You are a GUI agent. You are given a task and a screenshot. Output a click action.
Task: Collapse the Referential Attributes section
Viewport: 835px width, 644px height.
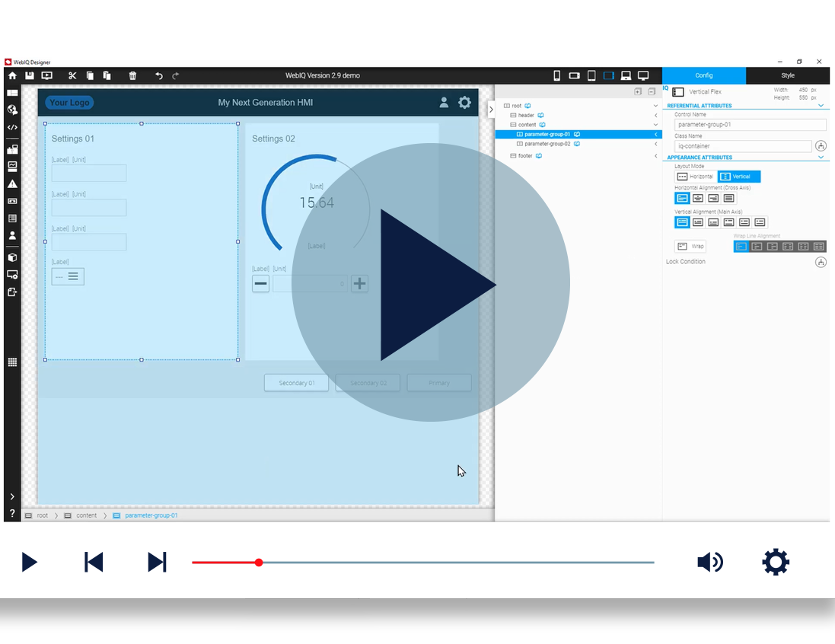click(821, 106)
